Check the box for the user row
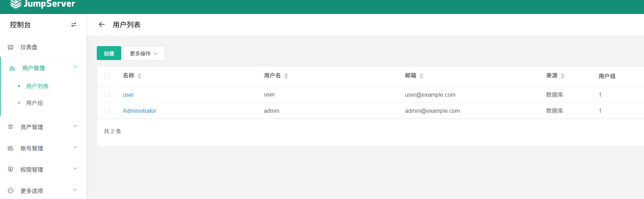The height and width of the screenshot is (199, 644). (107, 95)
